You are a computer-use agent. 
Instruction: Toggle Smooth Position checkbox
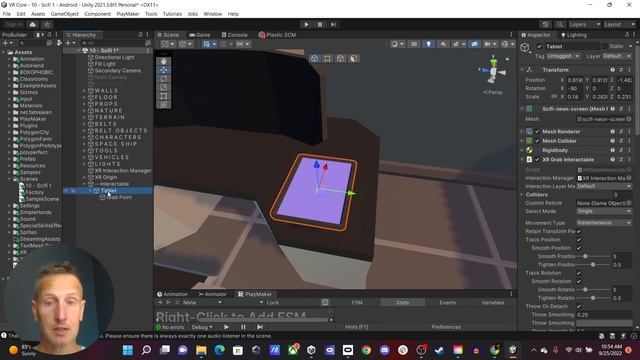[579, 248]
